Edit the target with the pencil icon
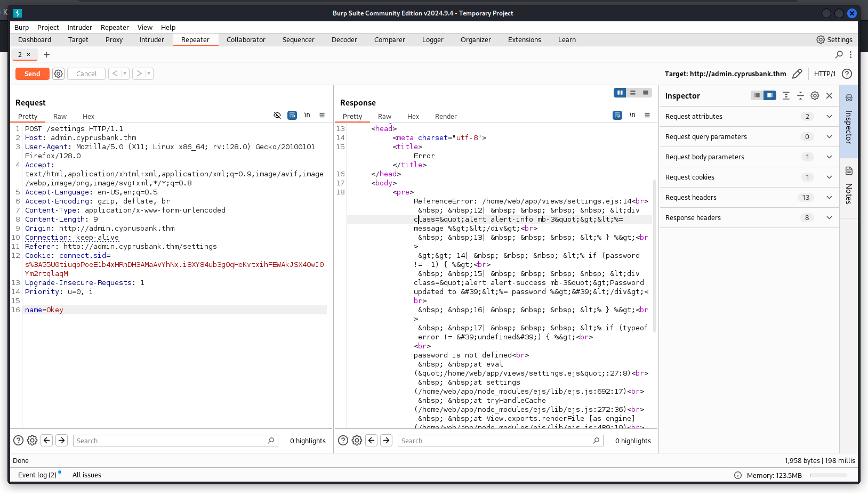Image resolution: width=868 pixels, height=496 pixels. (797, 74)
